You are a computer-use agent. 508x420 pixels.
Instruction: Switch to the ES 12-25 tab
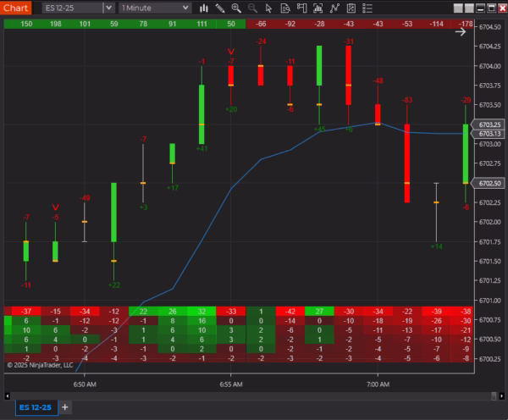(35, 407)
